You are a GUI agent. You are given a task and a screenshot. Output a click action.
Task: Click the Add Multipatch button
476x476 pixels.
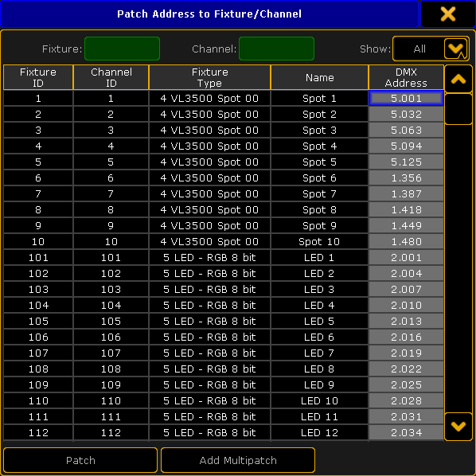(x=238, y=460)
